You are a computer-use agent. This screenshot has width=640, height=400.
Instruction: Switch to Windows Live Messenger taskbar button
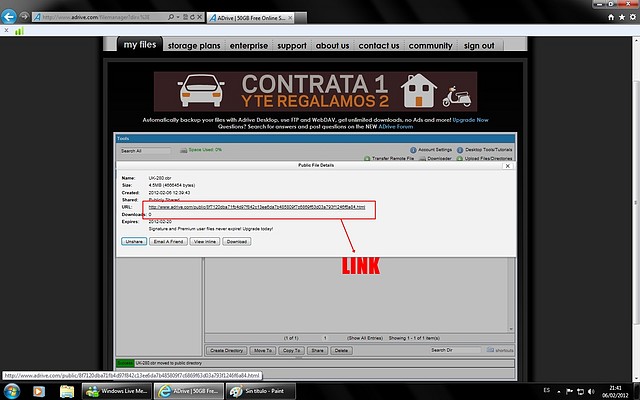(117, 391)
